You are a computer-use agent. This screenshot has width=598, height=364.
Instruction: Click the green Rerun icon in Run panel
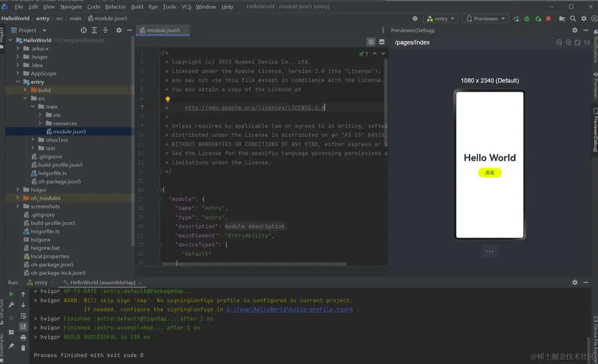(11, 294)
